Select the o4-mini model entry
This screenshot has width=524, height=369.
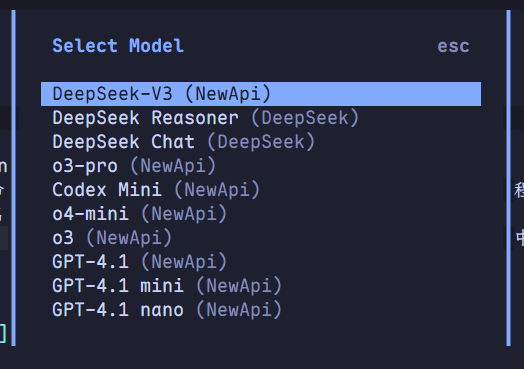click(261, 214)
